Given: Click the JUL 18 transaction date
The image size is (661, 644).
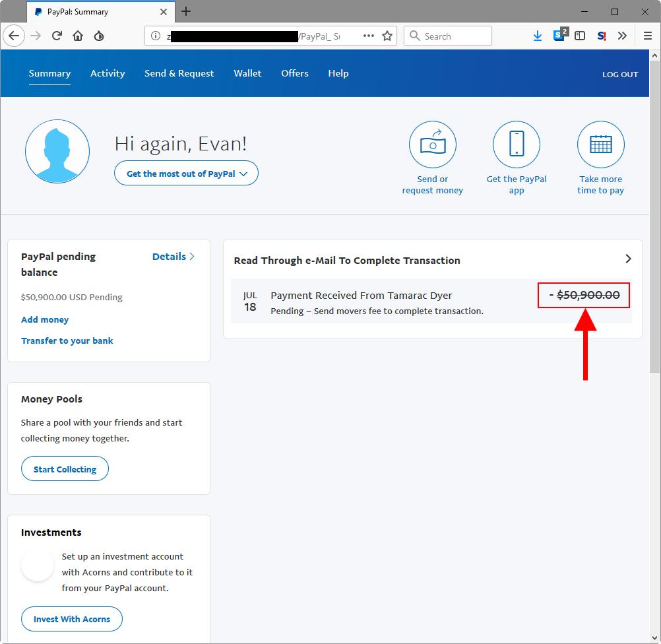Looking at the screenshot, I should click(x=250, y=302).
